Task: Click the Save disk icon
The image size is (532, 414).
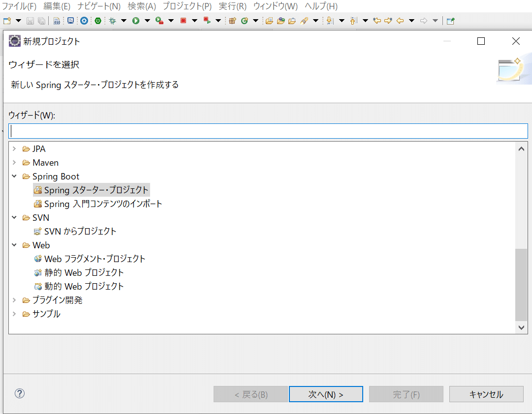Action: tap(30, 21)
